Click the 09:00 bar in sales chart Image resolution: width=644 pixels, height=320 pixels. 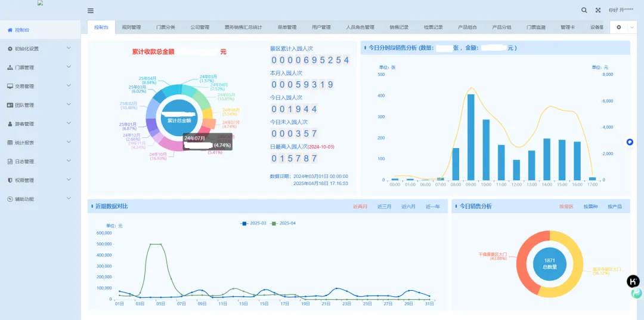click(x=470, y=137)
